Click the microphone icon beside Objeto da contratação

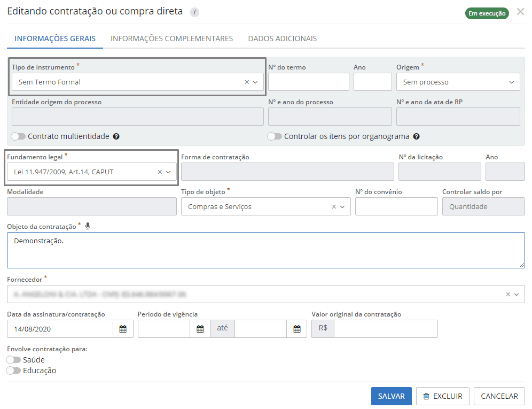[x=88, y=226]
